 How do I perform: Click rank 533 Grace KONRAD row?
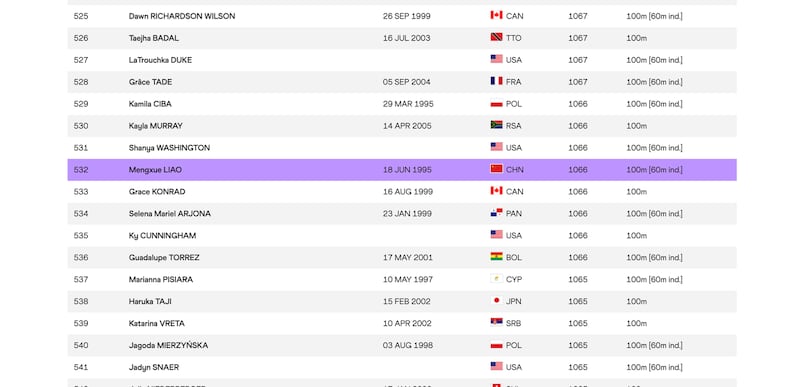[402, 192]
